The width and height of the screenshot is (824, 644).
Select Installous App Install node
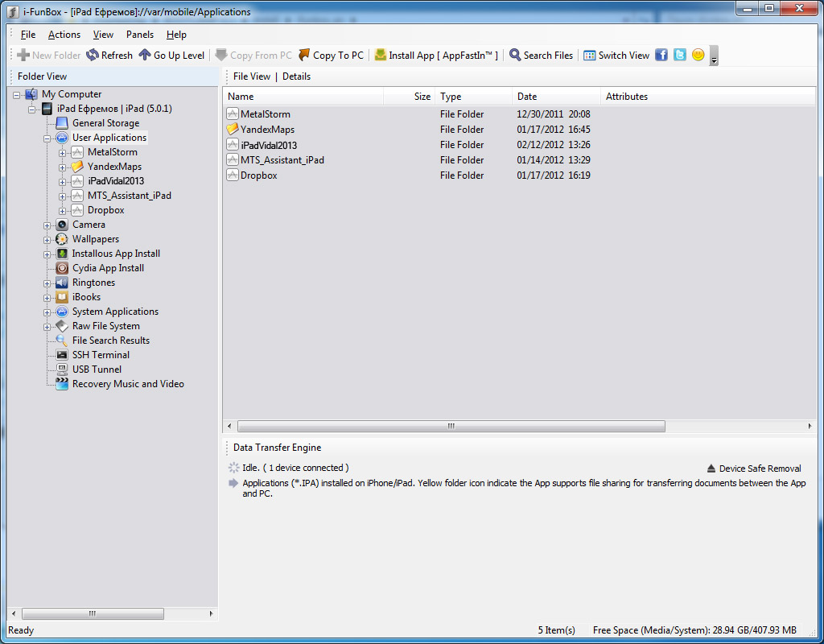[116, 254]
